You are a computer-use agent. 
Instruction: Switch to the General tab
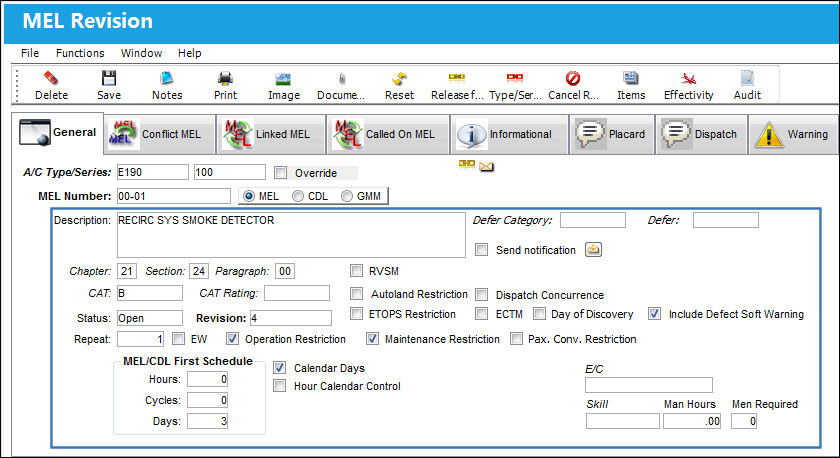57,132
